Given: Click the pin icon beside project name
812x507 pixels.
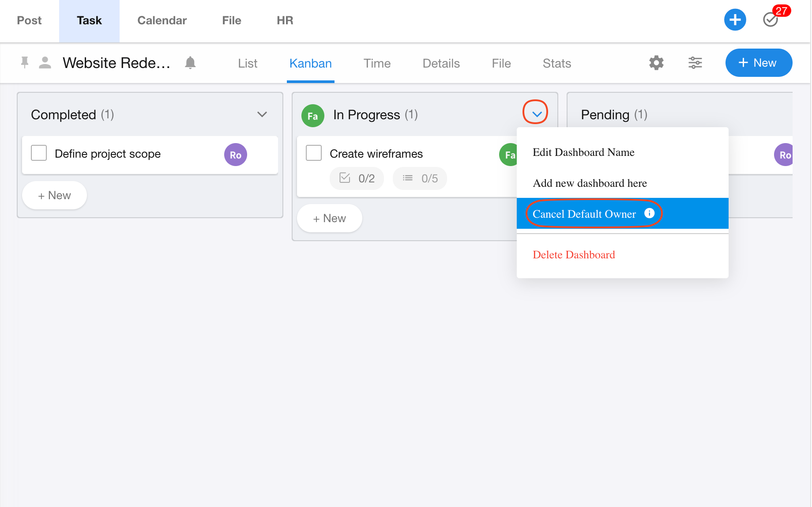Looking at the screenshot, I should click(25, 63).
